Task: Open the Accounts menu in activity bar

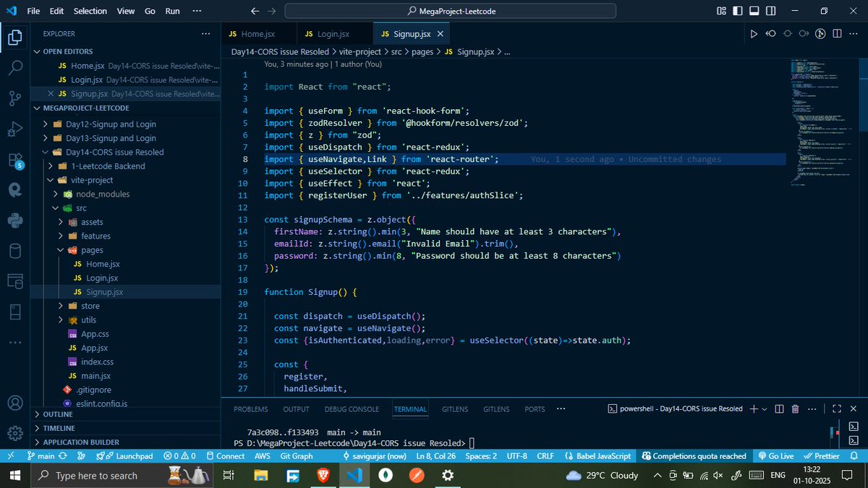Action: tap(14, 403)
